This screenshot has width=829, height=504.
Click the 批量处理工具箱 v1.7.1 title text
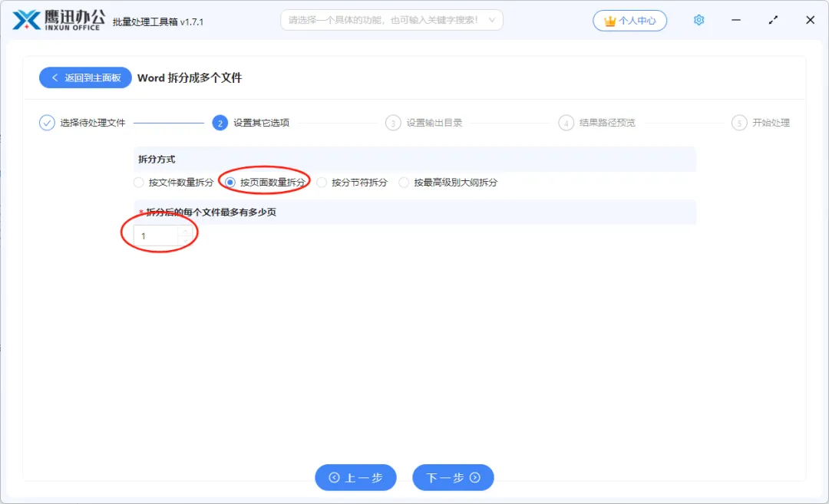(x=157, y=21)
